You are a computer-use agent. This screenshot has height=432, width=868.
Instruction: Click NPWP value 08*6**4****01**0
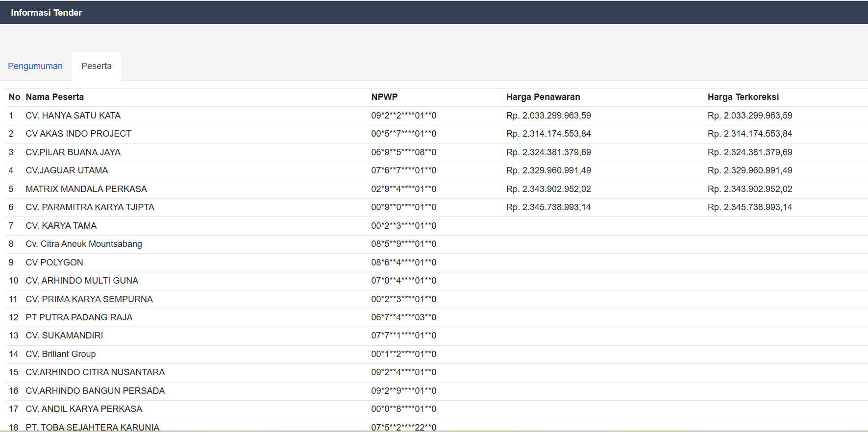point(404,263)
